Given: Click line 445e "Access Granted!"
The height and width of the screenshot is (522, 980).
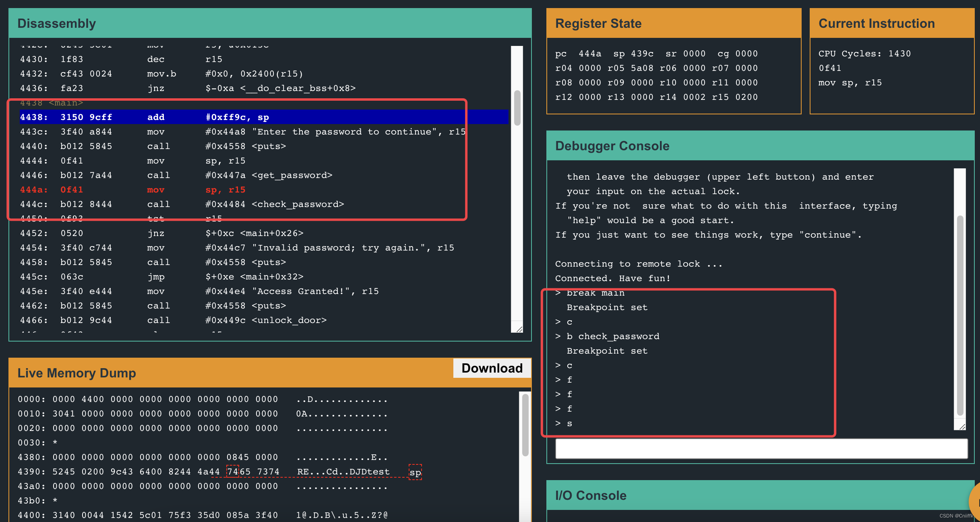Looking at the screenshot, I should [199, 291].
